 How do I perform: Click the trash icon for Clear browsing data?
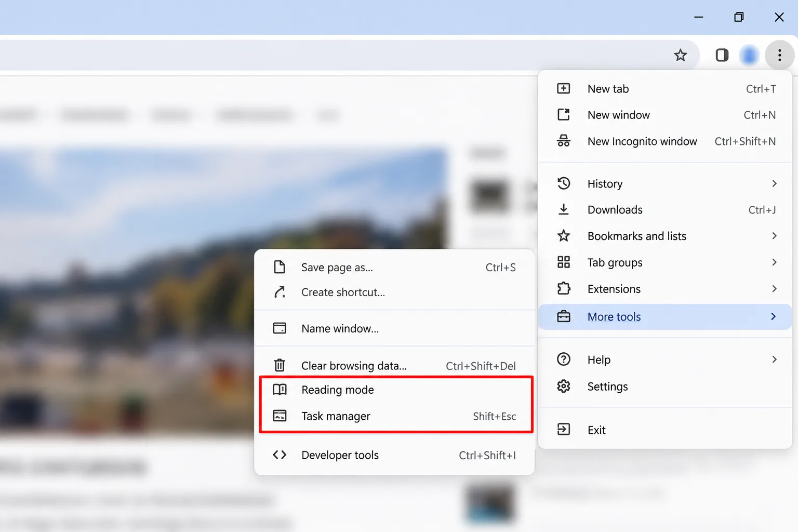[280, 365]
